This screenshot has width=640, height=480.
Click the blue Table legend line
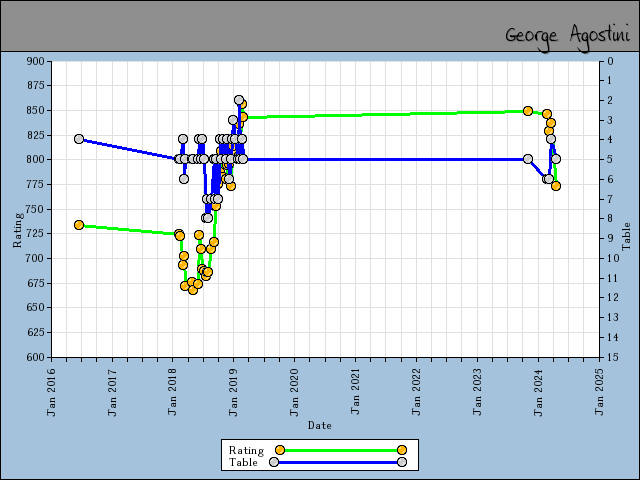(x=338, y=462)
